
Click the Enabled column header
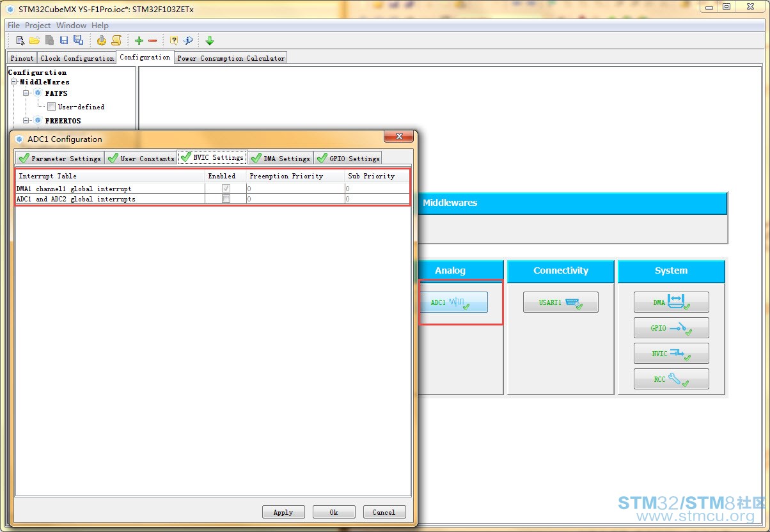pos(226,176)
